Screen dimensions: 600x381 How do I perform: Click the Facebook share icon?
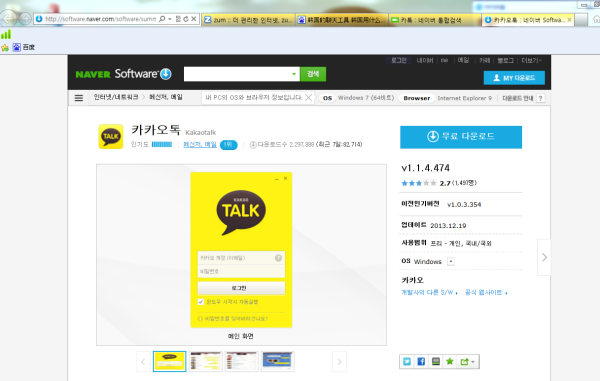(421, 361)
